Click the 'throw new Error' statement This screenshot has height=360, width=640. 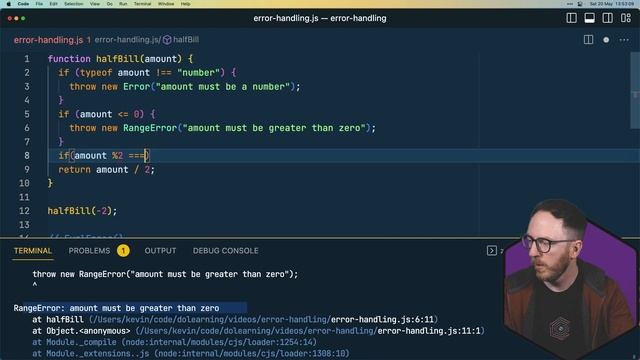coord(184,87)
